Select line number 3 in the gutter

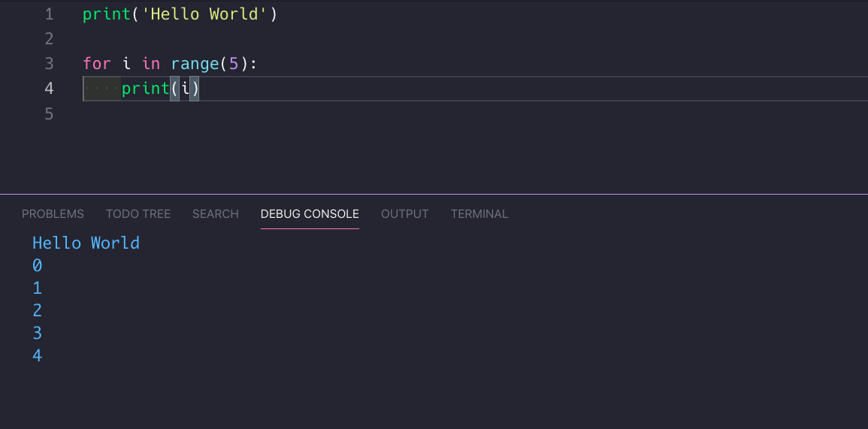point(49,64)
